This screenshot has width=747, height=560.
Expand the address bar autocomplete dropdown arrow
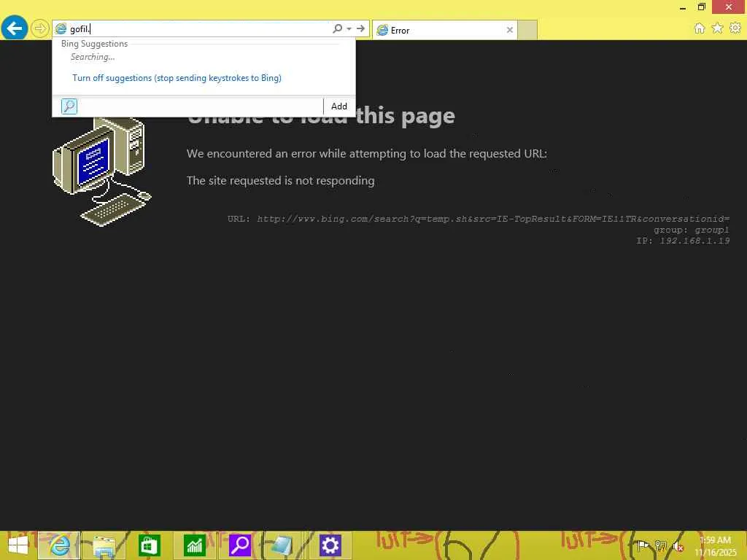349,29
